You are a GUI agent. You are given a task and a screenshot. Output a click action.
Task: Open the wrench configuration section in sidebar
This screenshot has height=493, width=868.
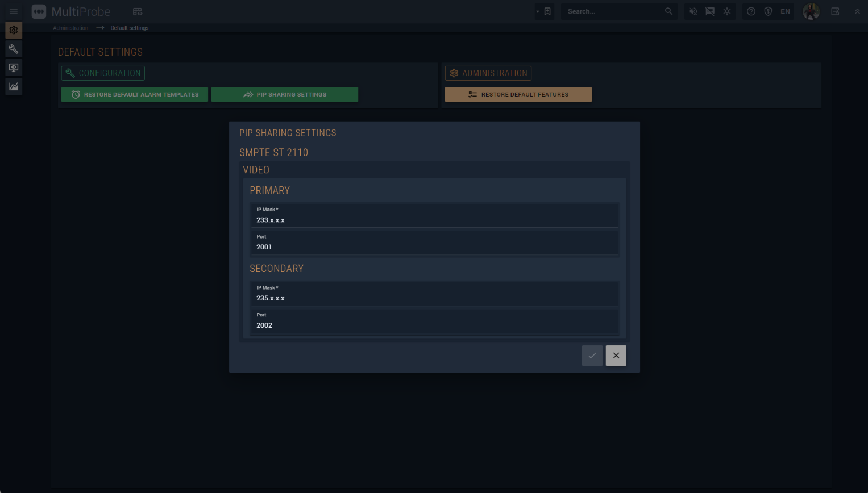pos(14,49)
